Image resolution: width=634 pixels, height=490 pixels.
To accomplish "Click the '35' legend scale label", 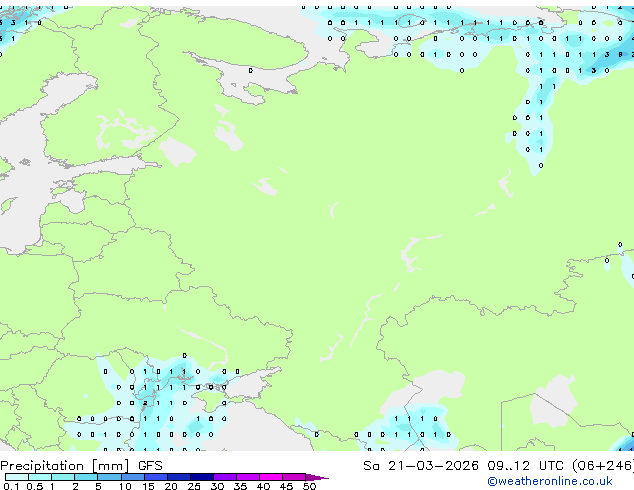I will point(240,486).
